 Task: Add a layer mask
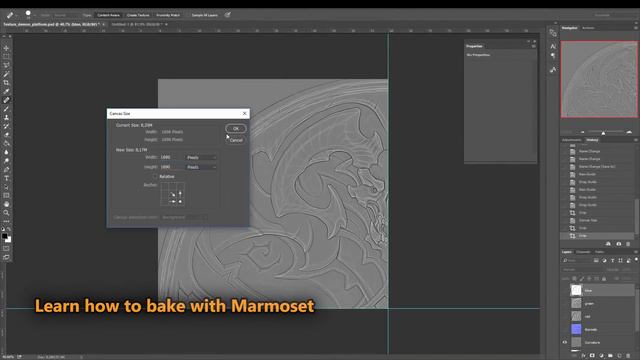click(592, 356)
